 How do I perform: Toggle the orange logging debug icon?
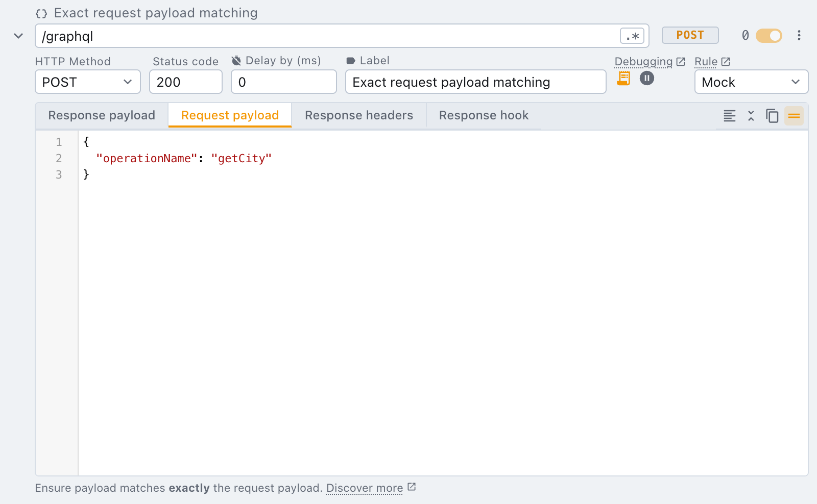623,78
